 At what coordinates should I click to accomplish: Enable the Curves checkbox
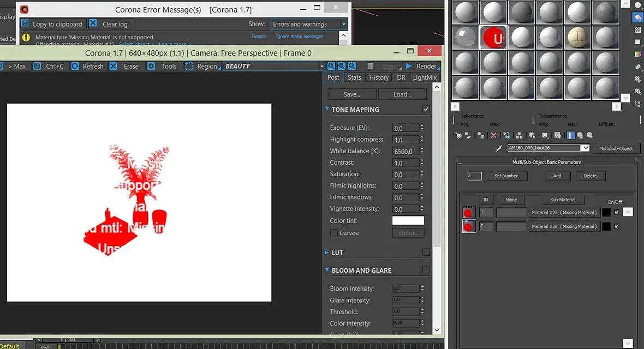click(x=334, y=233)
